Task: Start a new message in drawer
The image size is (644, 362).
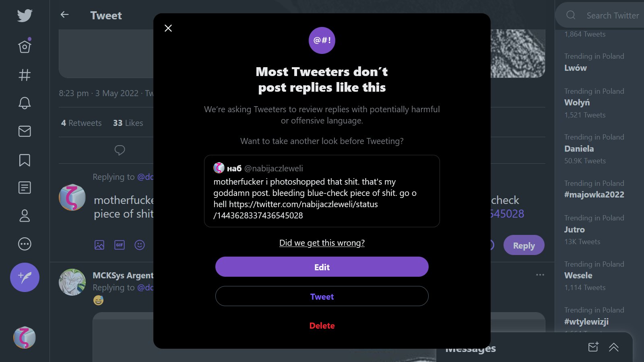Action: click(x=593, y=347)
